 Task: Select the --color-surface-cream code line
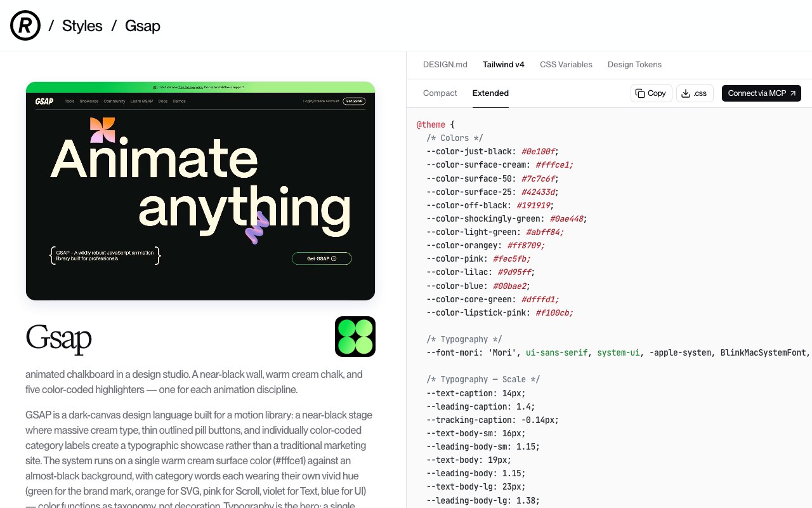500,165
